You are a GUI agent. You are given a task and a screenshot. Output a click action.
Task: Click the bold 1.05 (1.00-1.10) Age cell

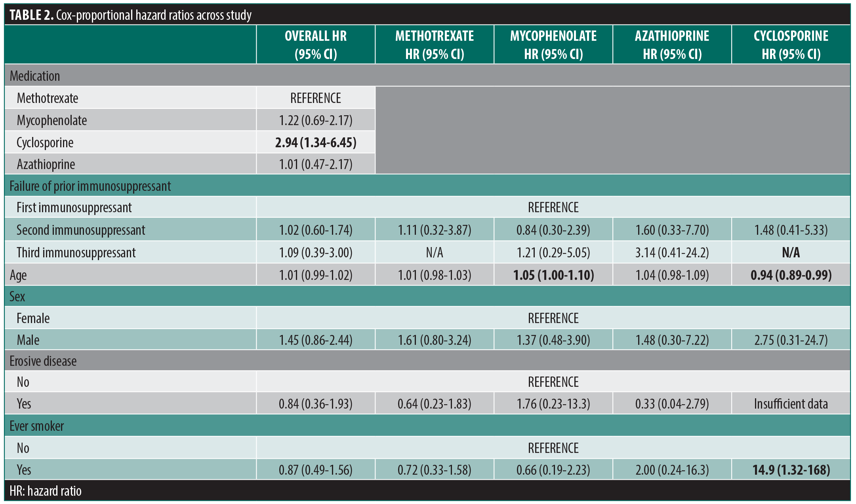pos(553,275)
